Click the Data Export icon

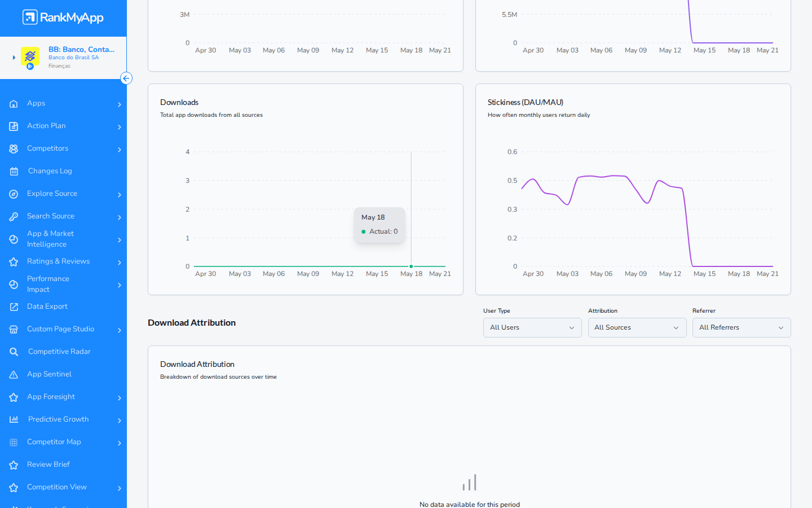point(14,307)
